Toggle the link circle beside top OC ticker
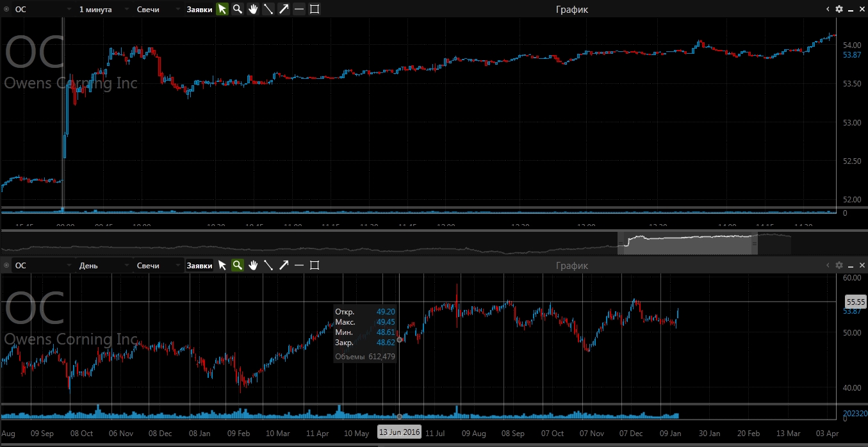Screen dimensions: 868x447 click(x=6, y=10)
